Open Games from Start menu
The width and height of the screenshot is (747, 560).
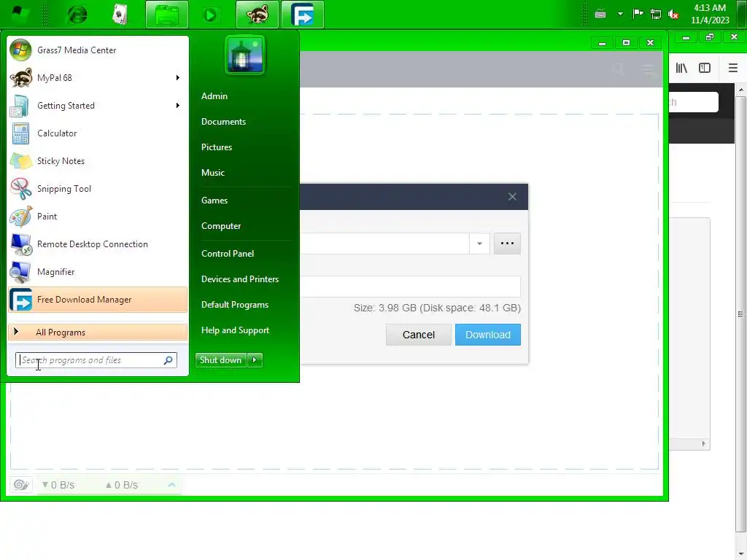click(214, 201)
